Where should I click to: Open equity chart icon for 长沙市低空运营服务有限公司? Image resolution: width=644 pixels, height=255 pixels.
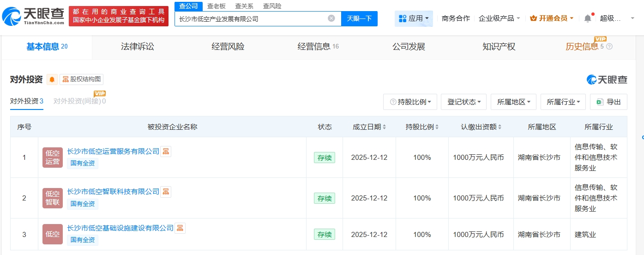coord(166,151)
